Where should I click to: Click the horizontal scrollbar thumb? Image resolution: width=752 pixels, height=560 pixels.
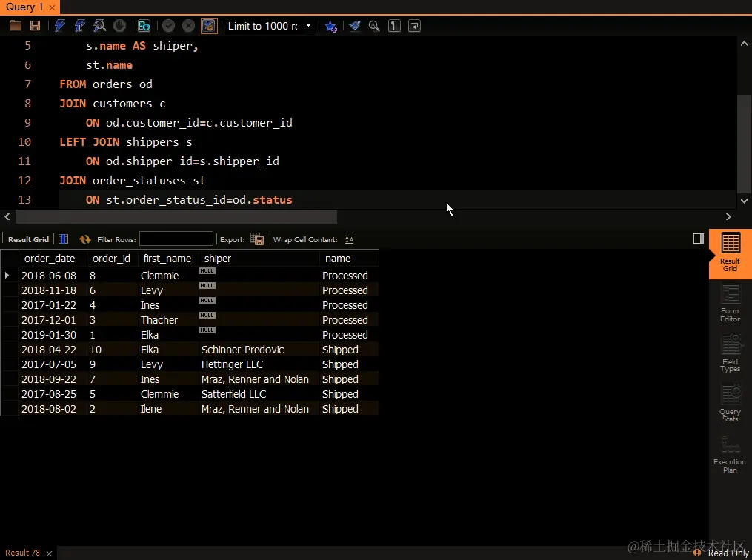176,217
